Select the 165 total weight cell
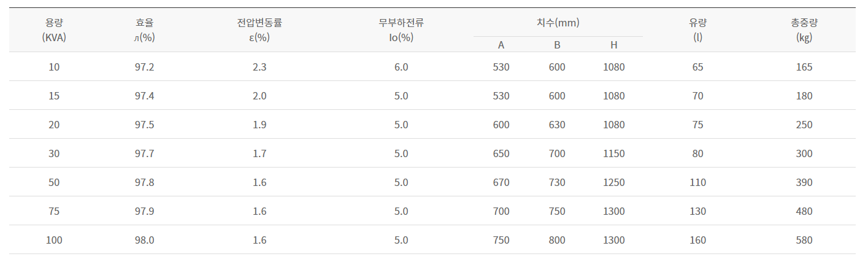Image resolution: width=868 pixels, height=267 pixels. pos(804,67)
